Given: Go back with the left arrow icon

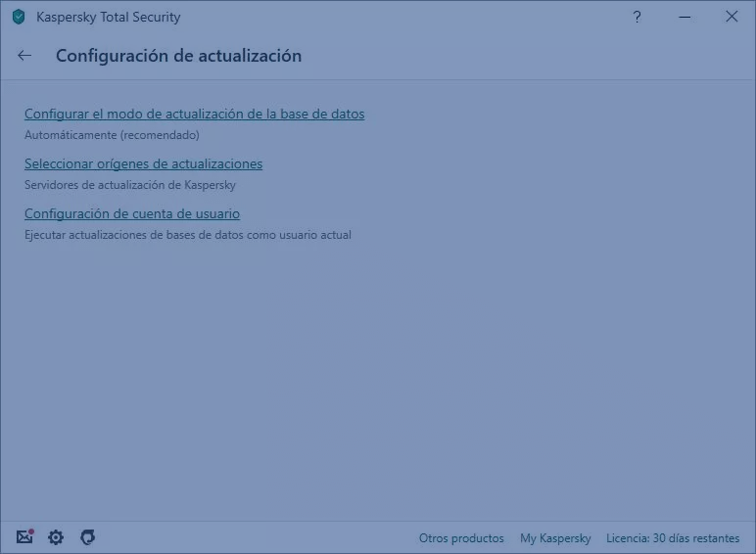Looking at the screenshot, I should point(24,56).
